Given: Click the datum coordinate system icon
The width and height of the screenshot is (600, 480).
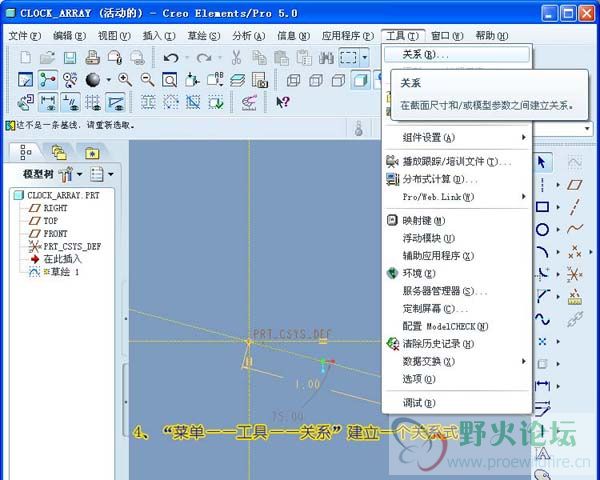Looking at the screenshot, I should tap(575, 274).
